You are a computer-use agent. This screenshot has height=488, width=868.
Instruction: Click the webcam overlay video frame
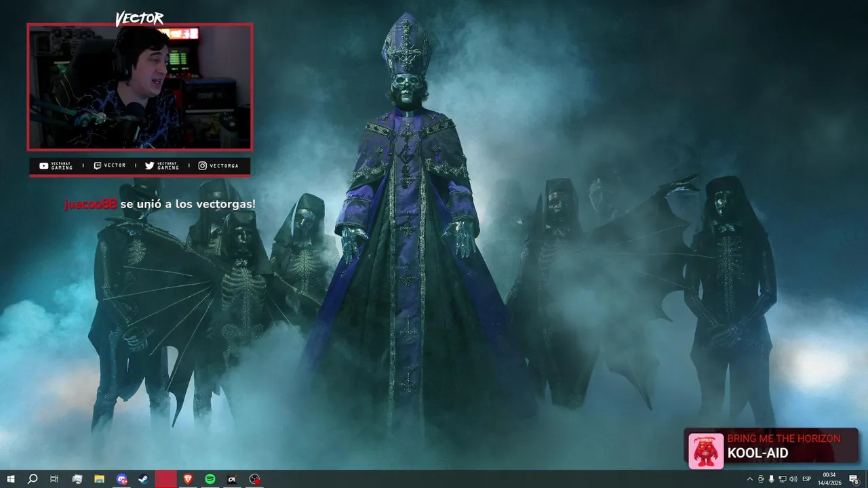140,87
